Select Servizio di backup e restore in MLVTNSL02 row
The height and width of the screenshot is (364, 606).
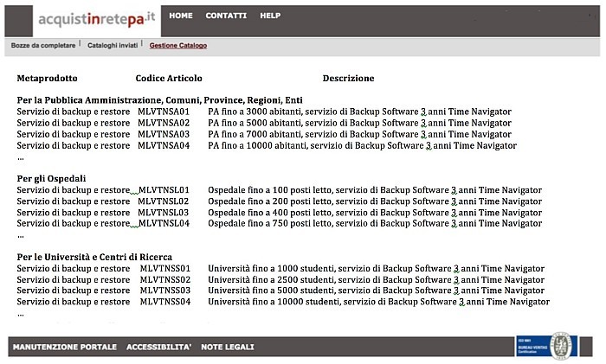tap(74, 201)
